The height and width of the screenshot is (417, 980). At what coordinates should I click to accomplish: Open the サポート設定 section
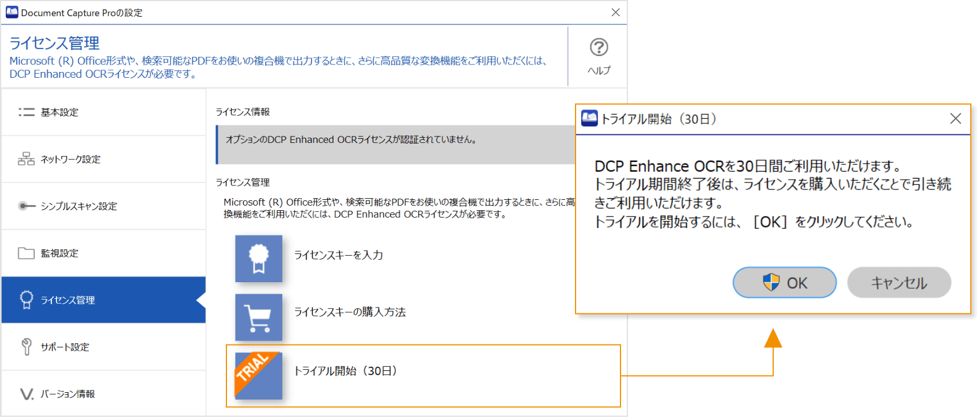65,347
